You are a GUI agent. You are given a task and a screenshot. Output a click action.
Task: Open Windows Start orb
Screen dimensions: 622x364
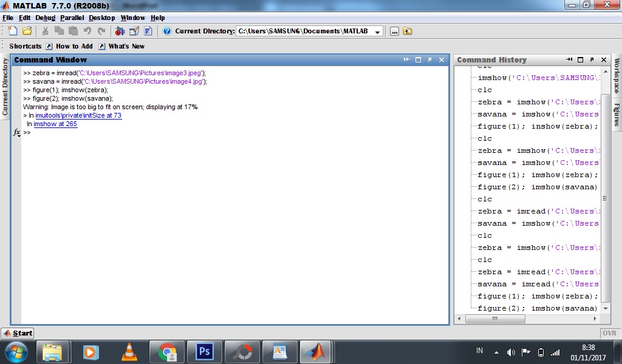(16, 352)
